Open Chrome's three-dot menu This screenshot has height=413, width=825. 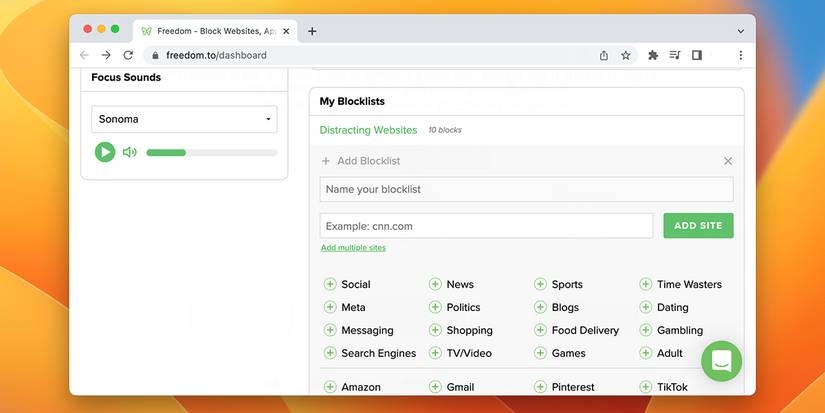741,55
